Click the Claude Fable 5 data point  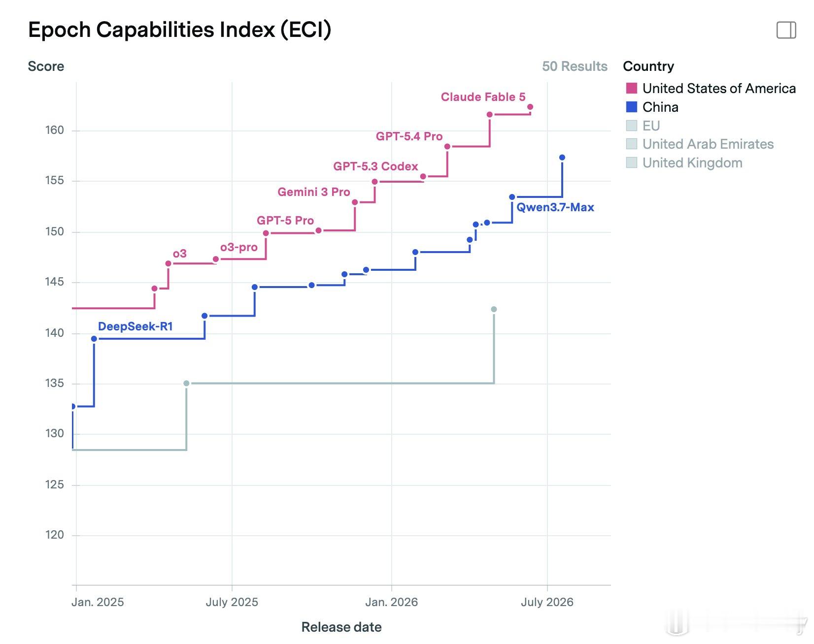click(x=530, y=107)
